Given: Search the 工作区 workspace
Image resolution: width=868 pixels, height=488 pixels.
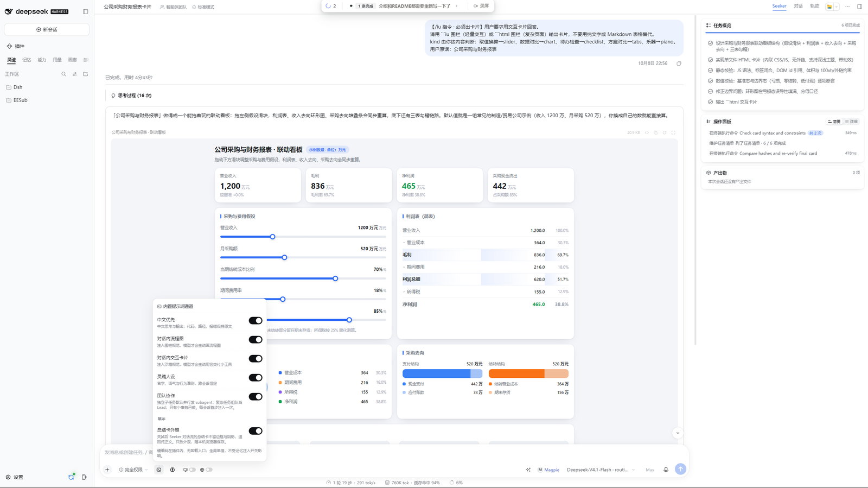Looking at the screenshot, I should tap(63, 74).
